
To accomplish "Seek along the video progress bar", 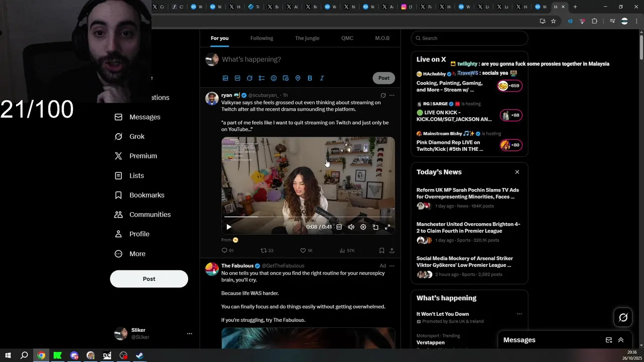I will click(308, 217).
